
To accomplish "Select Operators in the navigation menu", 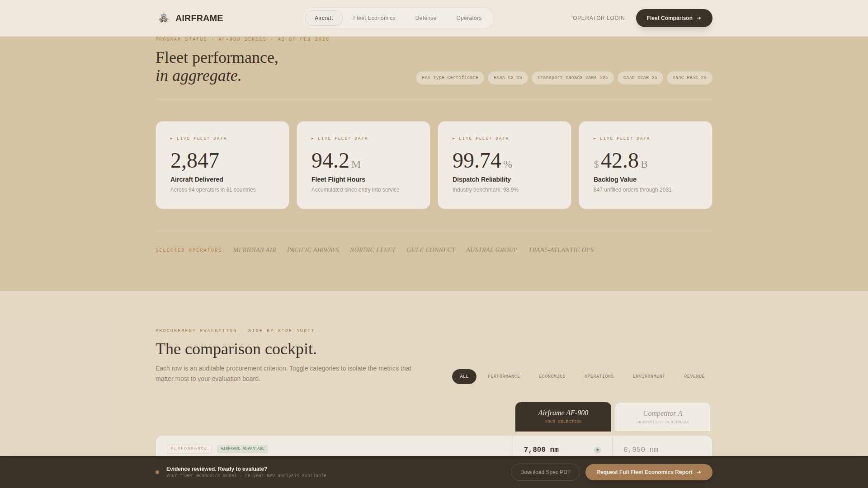I will tap(469, 18).
